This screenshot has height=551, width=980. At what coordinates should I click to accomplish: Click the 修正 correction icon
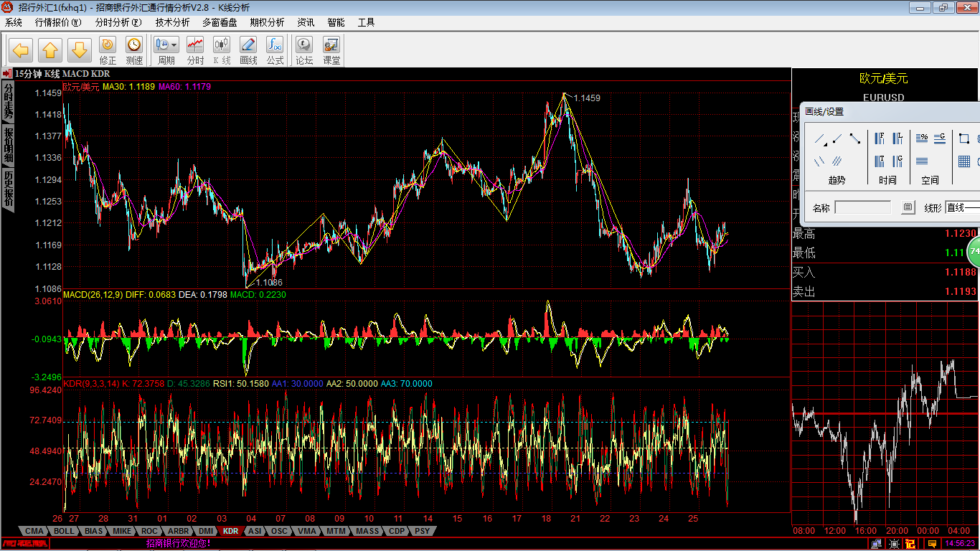click(x=108, y=51)
